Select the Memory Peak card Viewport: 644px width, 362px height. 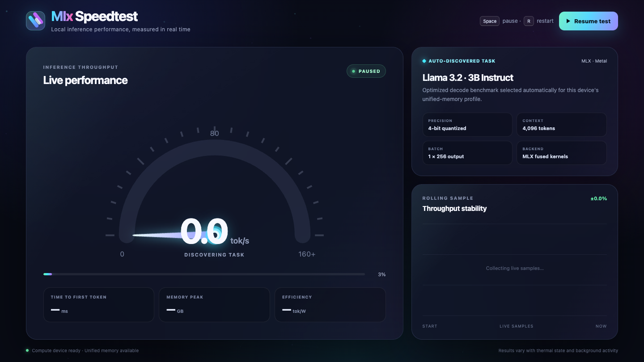(214, 305)
